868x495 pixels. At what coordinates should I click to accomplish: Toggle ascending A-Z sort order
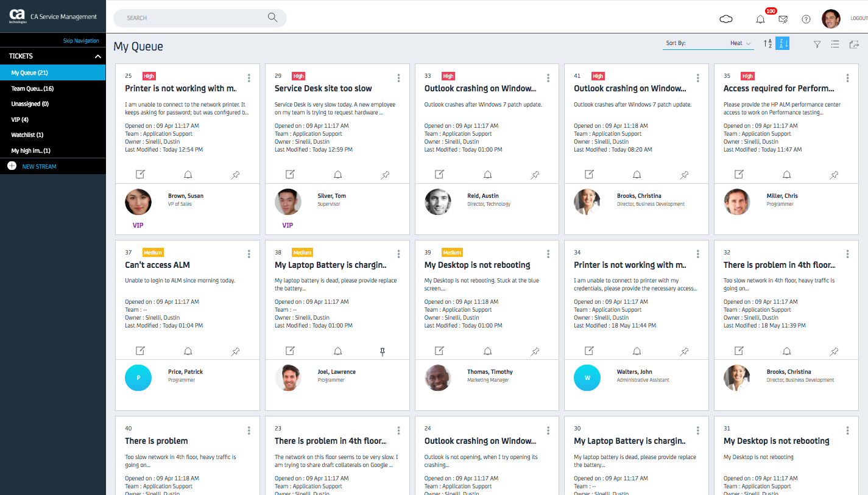pyautogui.click(x=767, y=43)
